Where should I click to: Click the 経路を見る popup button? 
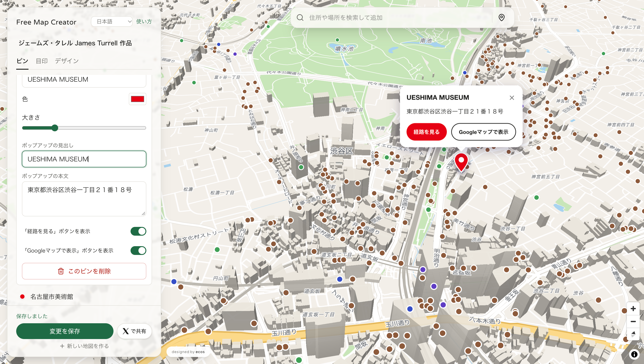click(x=426, y=132)
